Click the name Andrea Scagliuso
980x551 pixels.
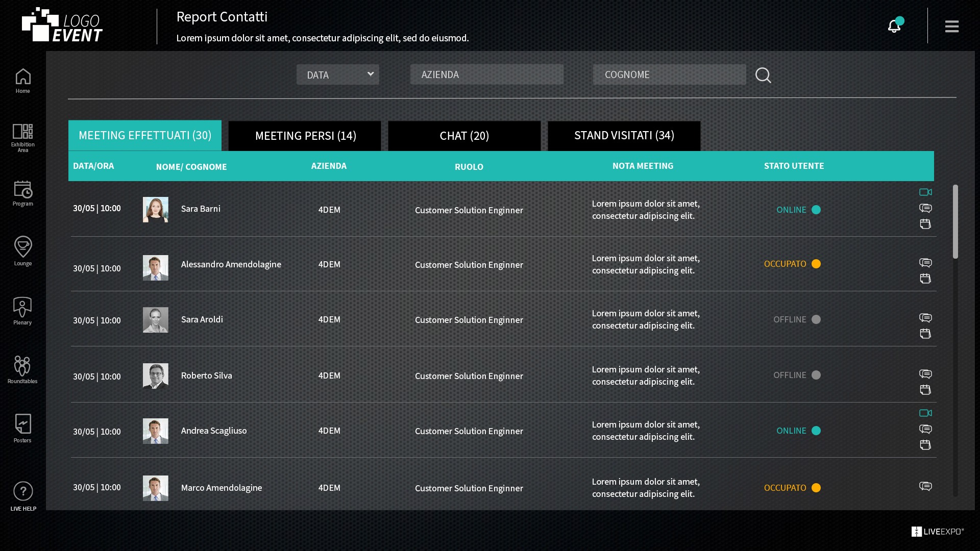(x=214, y=431)
